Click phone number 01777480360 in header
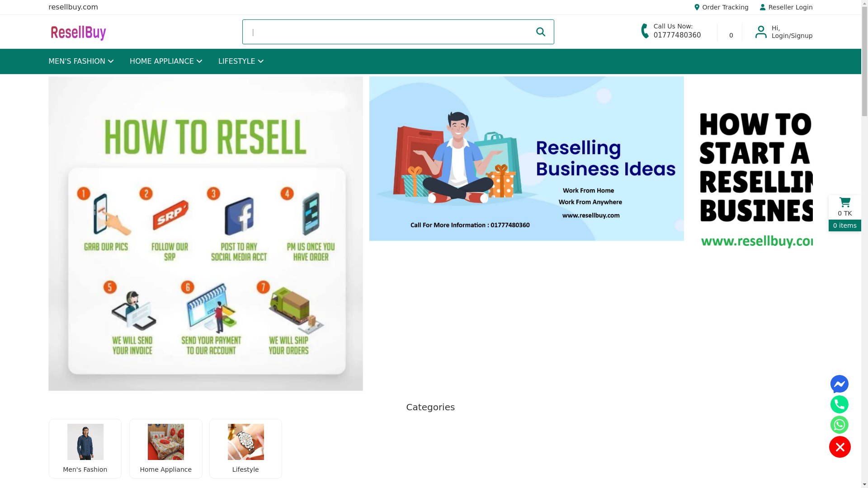868x488 pixels. [x=677, y=35]
